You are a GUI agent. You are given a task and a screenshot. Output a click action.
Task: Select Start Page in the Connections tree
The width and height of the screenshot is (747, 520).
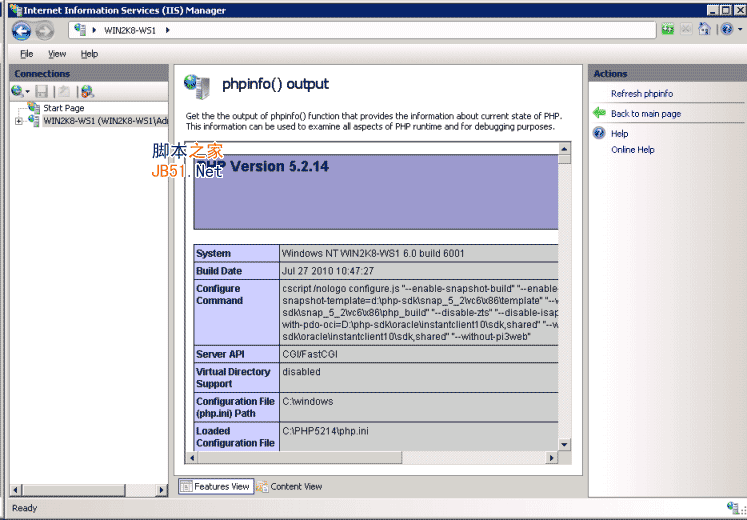point(63,108)
